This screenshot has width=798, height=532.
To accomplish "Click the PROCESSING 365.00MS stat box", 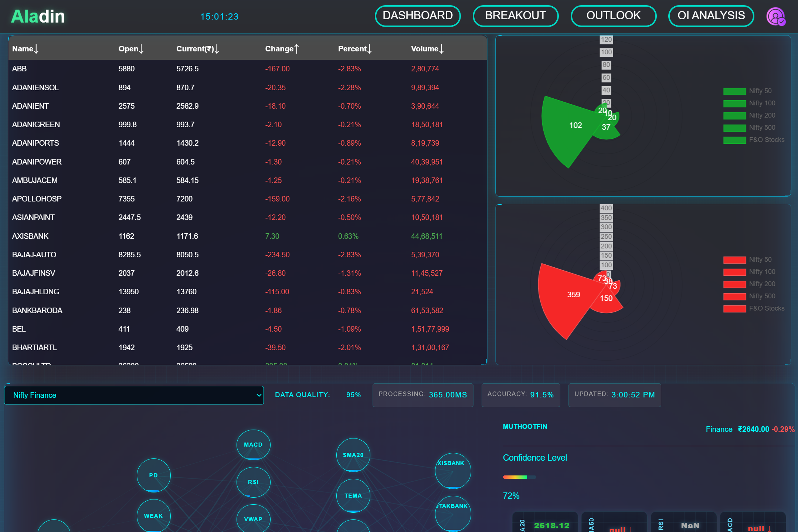I will click(423, 395).
